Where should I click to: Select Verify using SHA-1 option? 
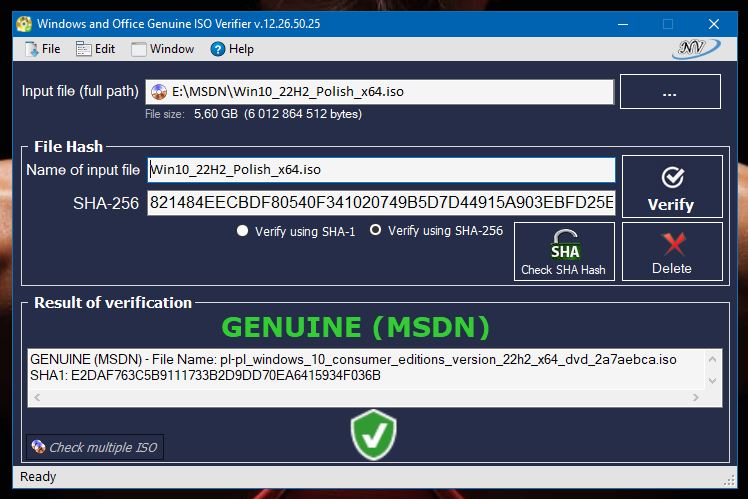(x=296, y=231)
